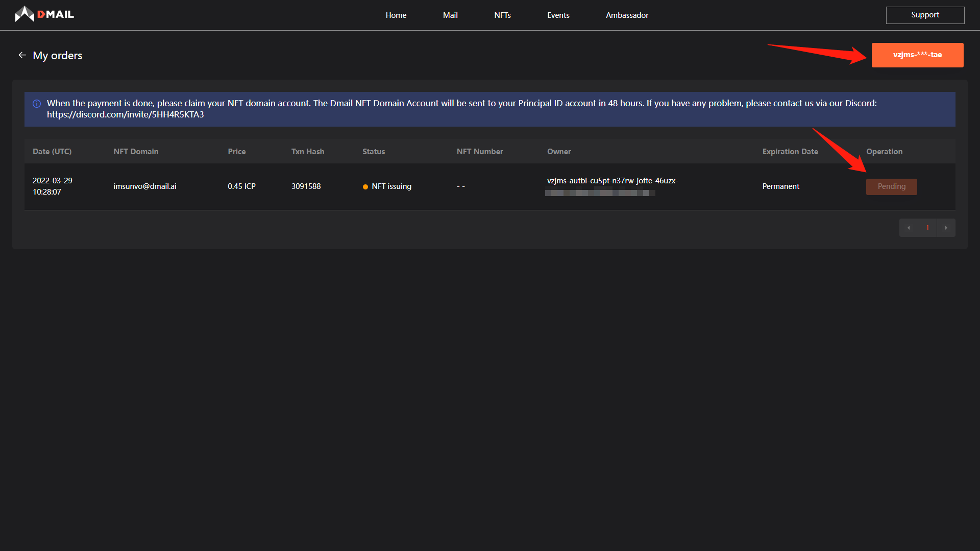980x551 pixels.
Task: Click the owner principal ID vzjms-autbl text
Action: pos(612,181)
